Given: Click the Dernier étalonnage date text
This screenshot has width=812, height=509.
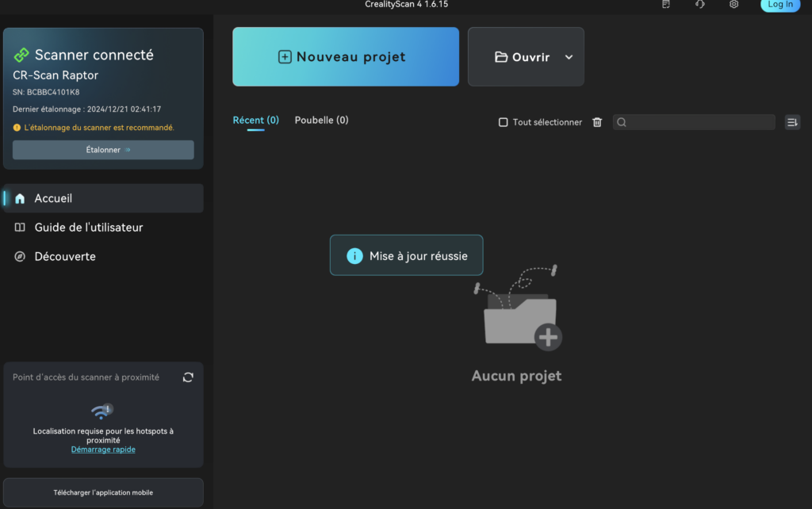Looking at the screenshot, I should click(87, 109).
